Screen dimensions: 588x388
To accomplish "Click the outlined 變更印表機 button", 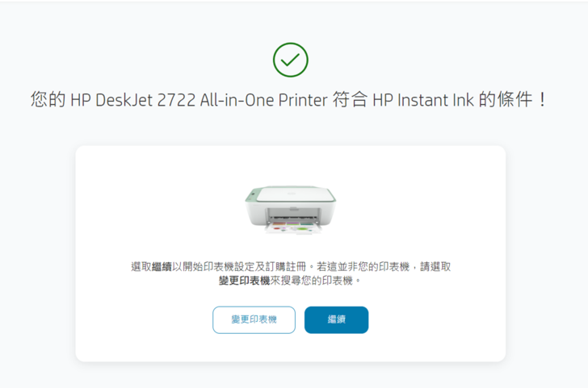I will coord(254,320).
